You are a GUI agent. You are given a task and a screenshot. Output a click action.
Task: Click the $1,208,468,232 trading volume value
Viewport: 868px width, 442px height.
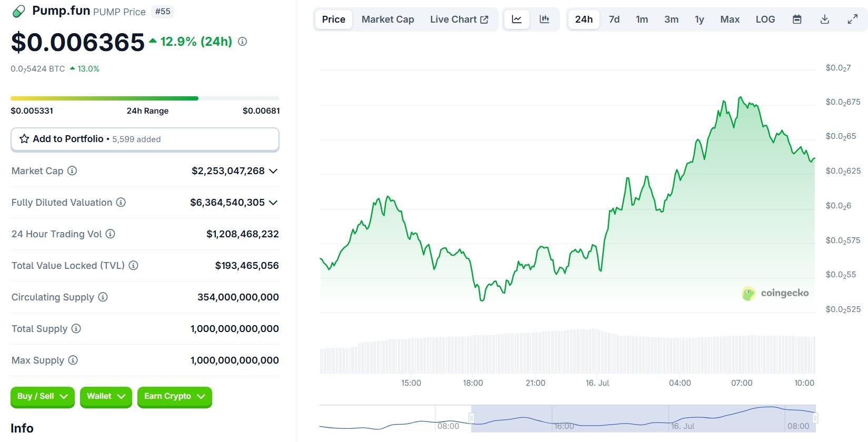pyautogui.click(x=243, y=234)
